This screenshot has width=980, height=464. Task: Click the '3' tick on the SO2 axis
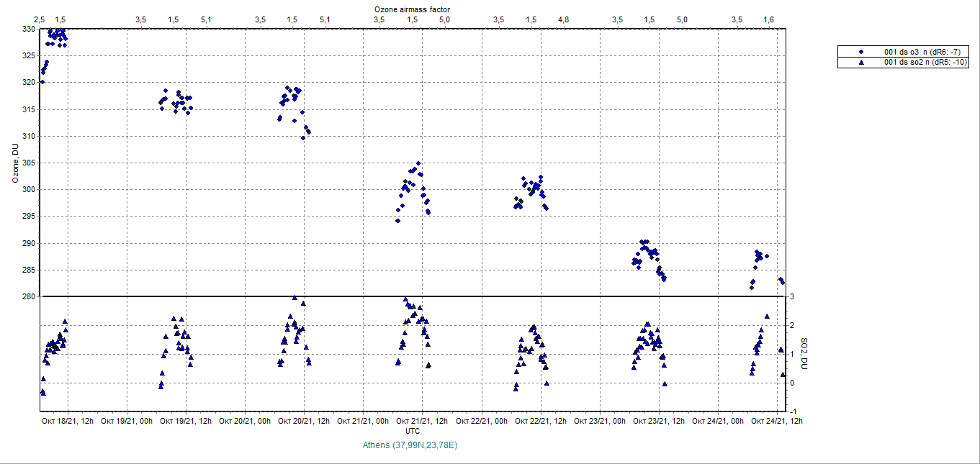tap(791, 296)
